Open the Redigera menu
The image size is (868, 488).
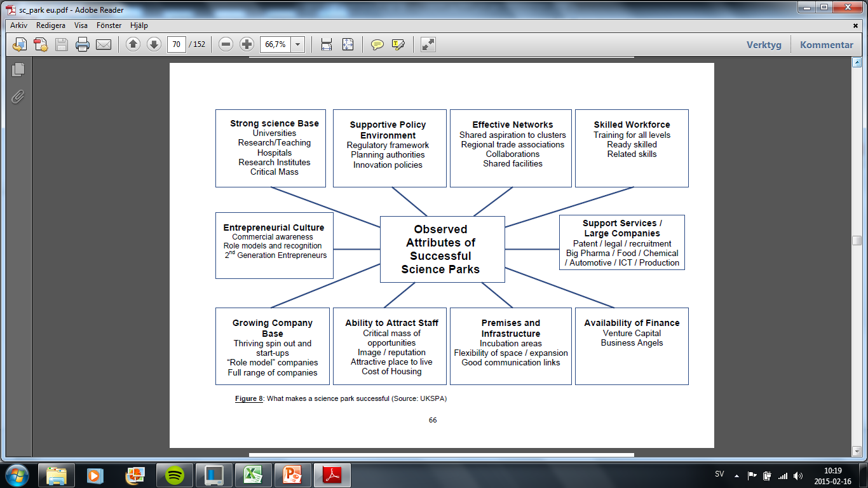point(51,25)
